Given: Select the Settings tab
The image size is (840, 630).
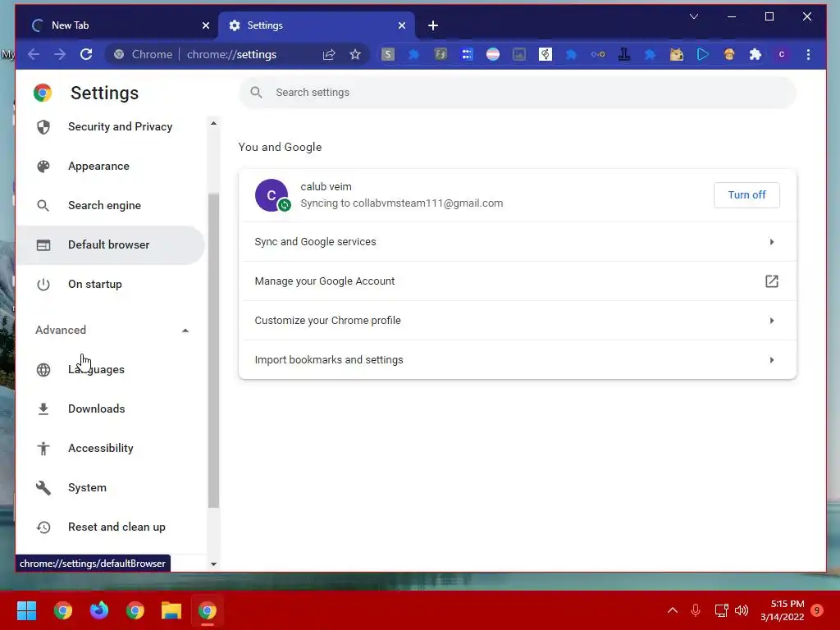Looking at the screenshot, I should pyautogui.click(x=316, y=25).
